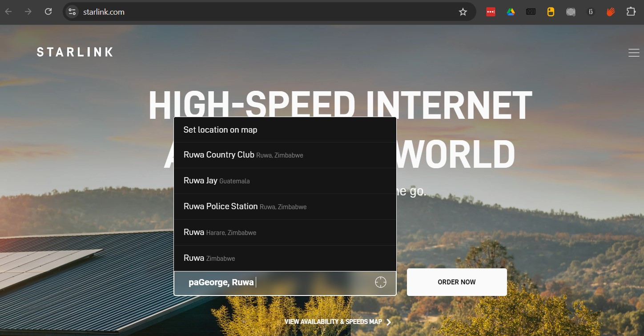This screenshot has width=644, height=336.
Task: Bookmark the page with the star icon
Action: click(x=463, y=12)
